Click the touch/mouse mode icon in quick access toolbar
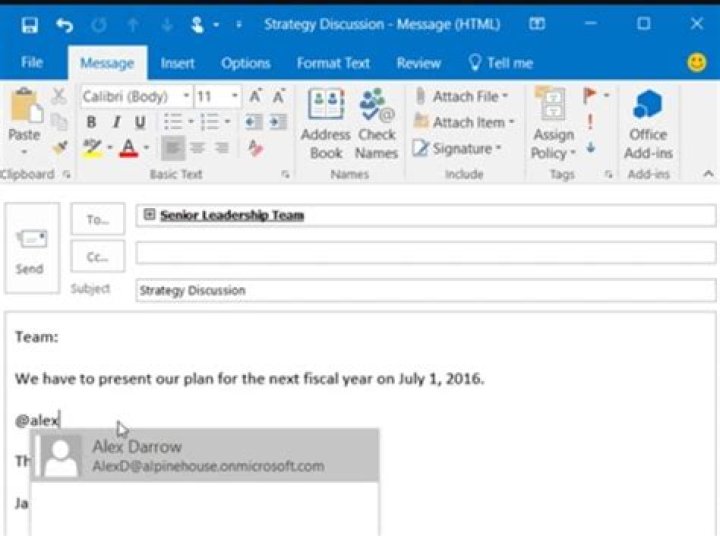Image resolution: width=720 pixels, height=536 pixels. pos(197,25)
